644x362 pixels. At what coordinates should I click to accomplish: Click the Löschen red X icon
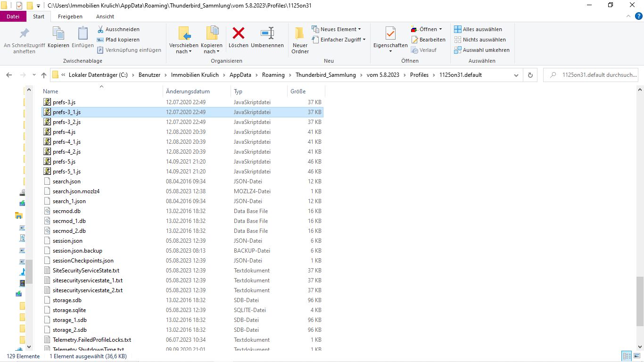pos(239,34)
